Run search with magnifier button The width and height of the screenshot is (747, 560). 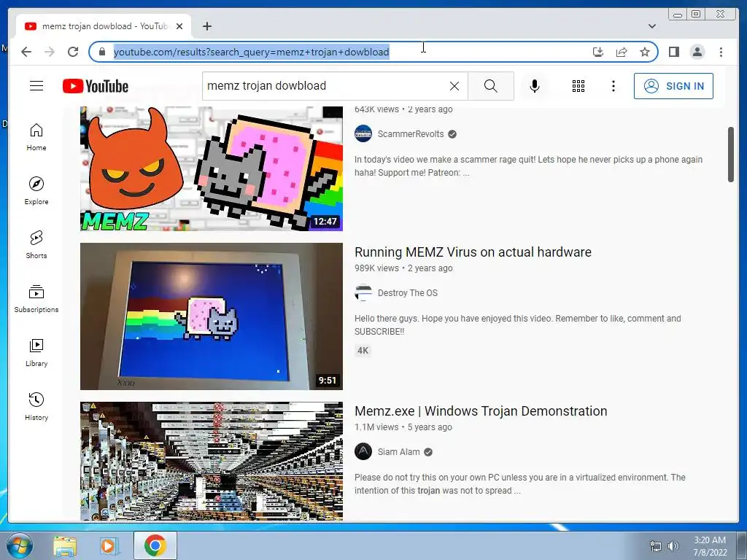click(491, 86)
